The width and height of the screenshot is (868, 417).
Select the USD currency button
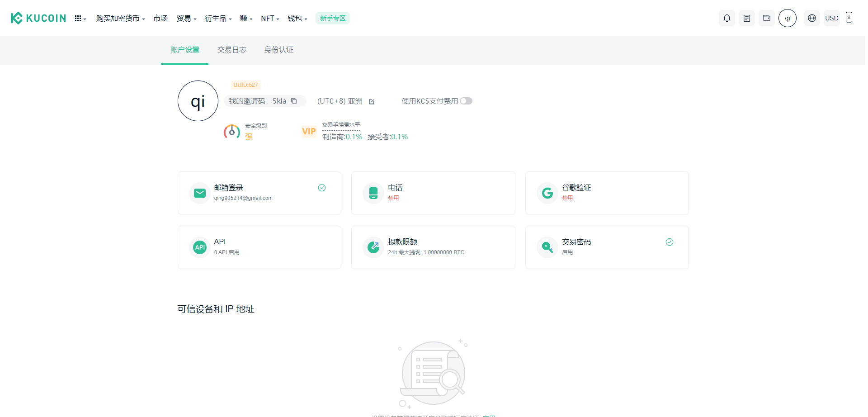(831, 18)
